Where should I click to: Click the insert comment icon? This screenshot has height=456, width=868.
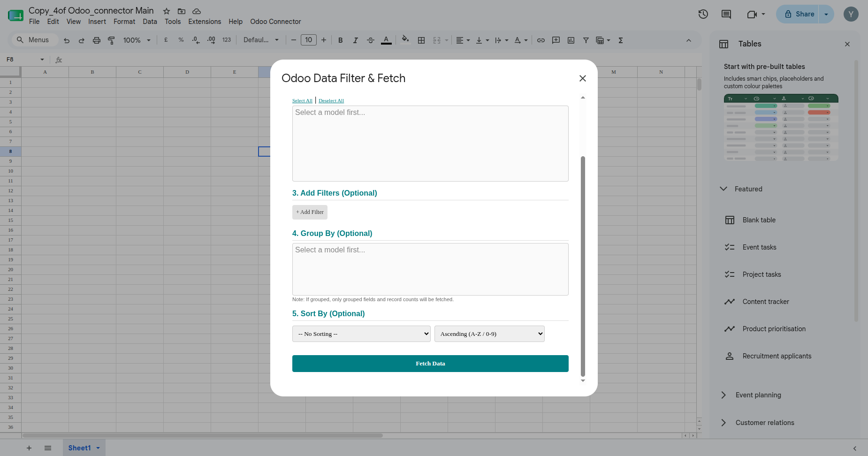[x=556, y=40]
